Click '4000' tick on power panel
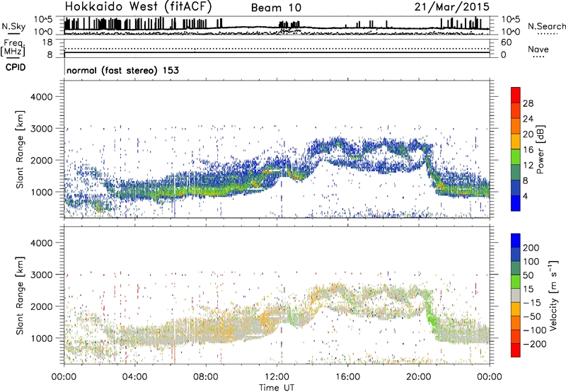 pyautogui.click(x=42, y=97)
